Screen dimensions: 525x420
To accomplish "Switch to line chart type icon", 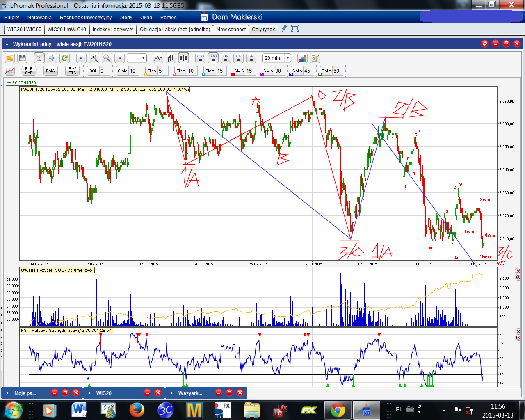I will click(x=158, y=58).
